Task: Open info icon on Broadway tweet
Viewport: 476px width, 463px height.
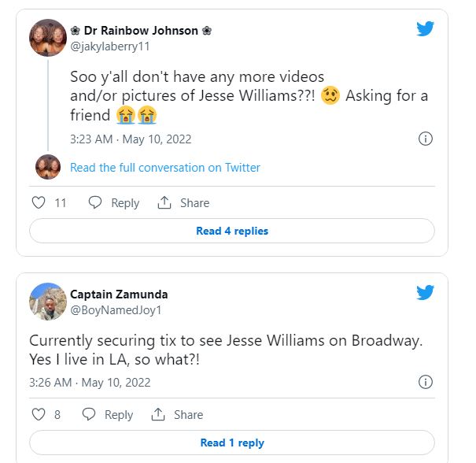Action: coord(425,383)
